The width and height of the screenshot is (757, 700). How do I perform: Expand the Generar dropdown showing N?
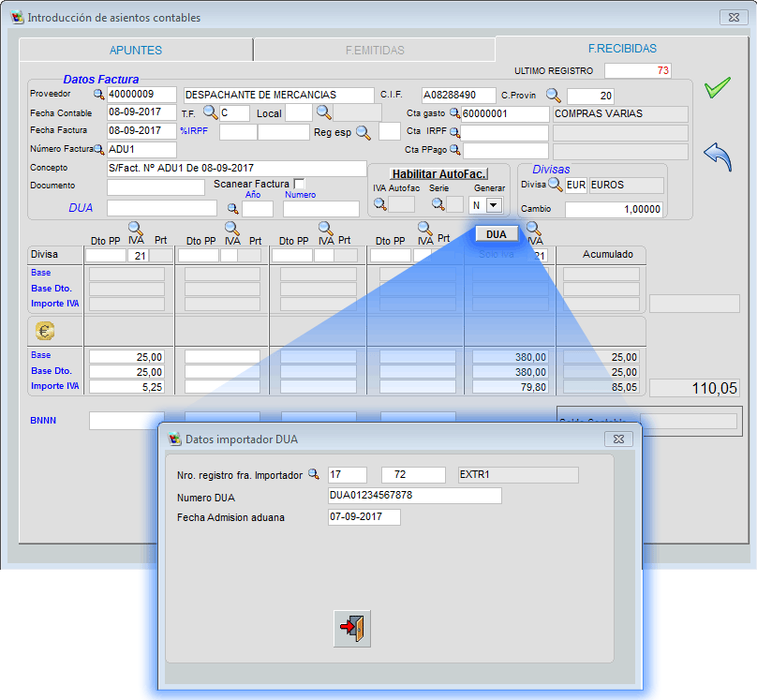pos(493,205)
